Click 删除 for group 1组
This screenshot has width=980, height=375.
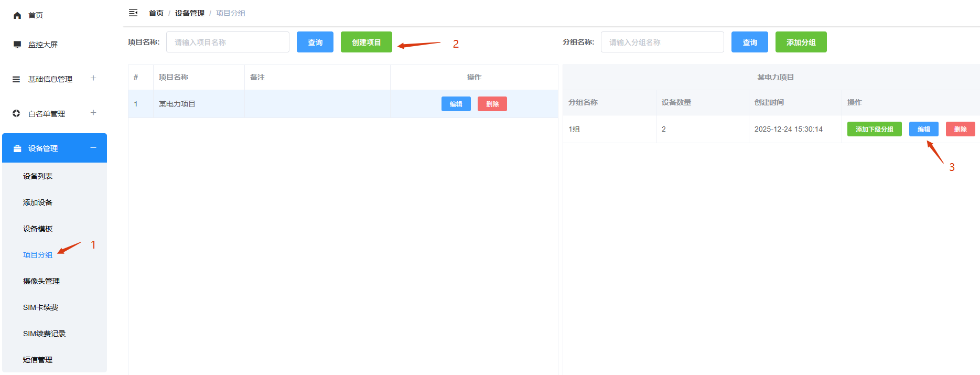coord(961,129)
